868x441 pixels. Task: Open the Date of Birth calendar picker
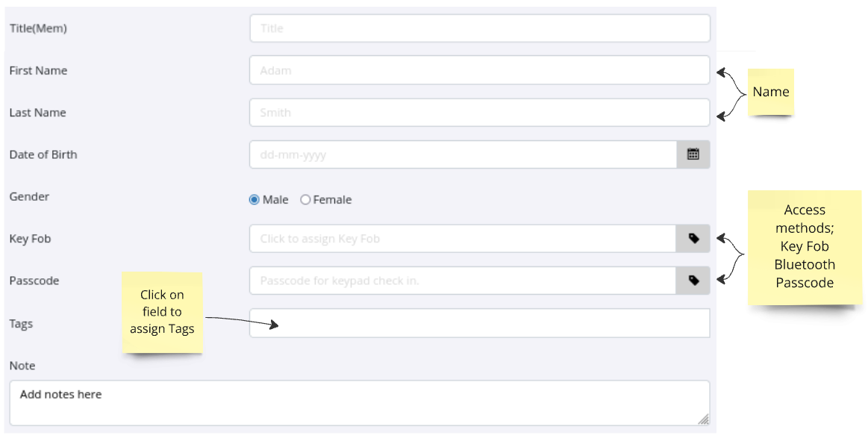point(693,154)
